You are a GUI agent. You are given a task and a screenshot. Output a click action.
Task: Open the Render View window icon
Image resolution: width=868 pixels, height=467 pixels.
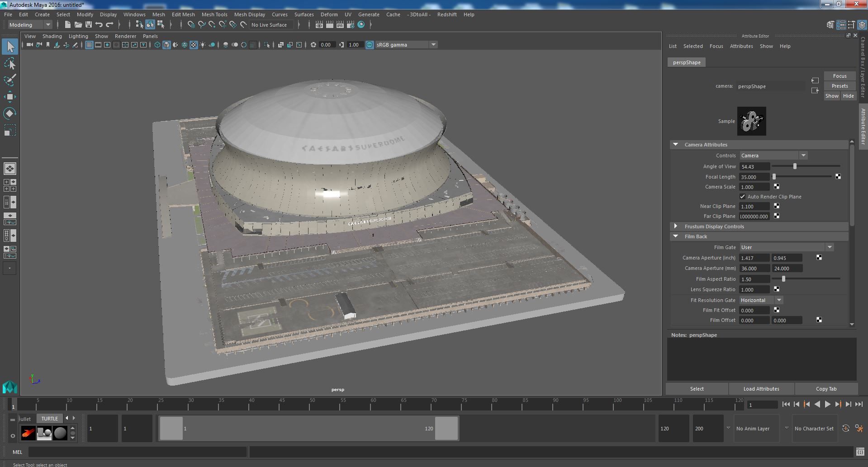pos(319,25)
